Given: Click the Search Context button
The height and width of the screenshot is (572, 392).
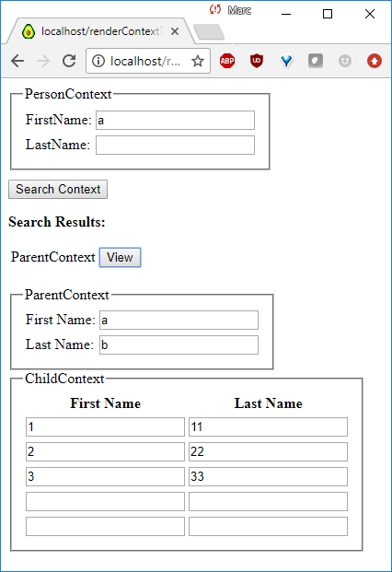Looking at the screenshot, I should coord(58,190).
